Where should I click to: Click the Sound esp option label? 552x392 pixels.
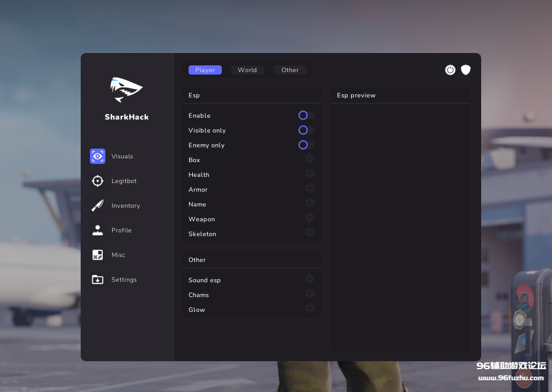[x=205, y=280]
